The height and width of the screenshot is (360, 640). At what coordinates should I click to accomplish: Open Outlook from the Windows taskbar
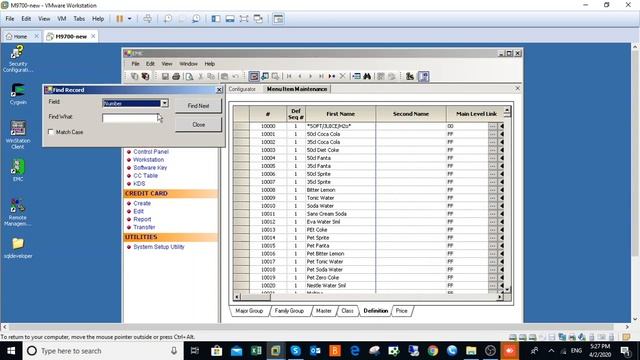[x=315, y=351]
